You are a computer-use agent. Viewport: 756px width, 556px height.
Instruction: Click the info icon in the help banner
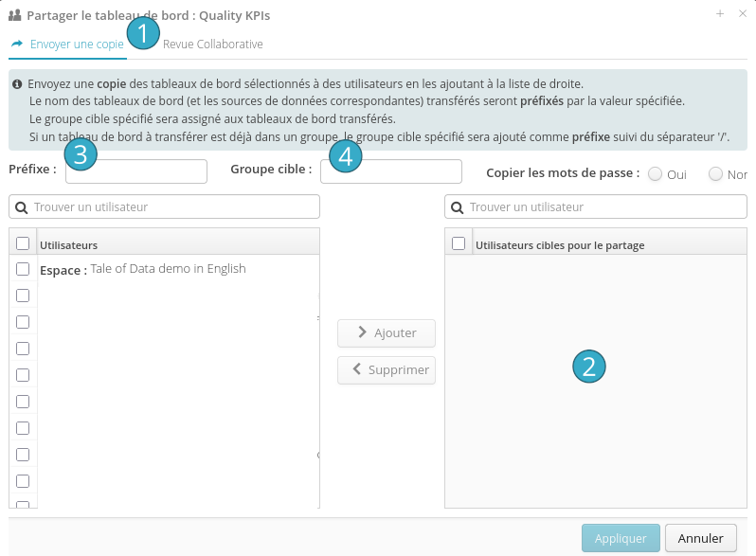18,84
